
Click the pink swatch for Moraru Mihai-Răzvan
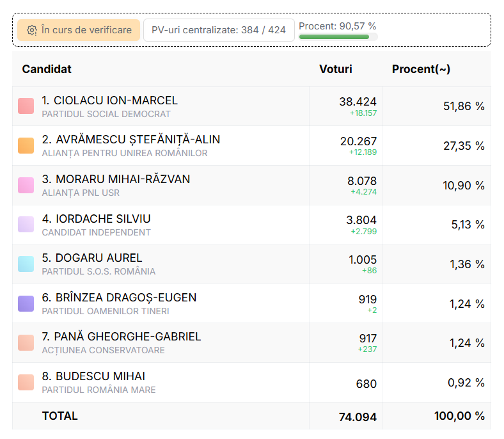pos(26,185)
